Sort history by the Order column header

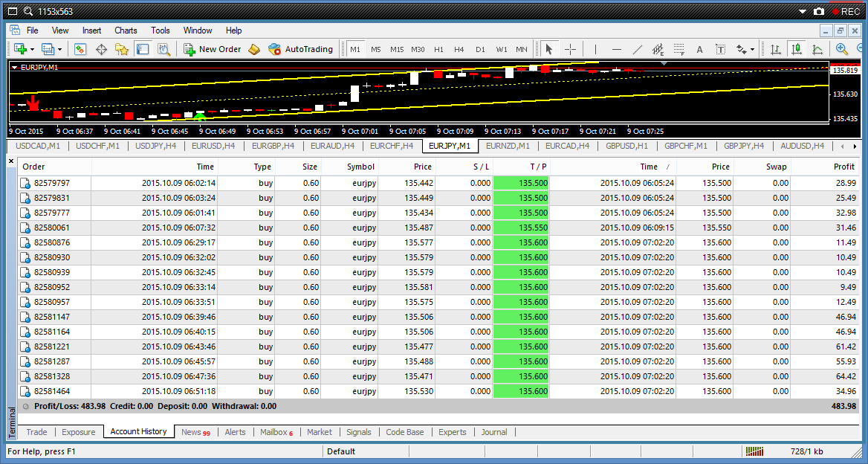coord(55,166)
